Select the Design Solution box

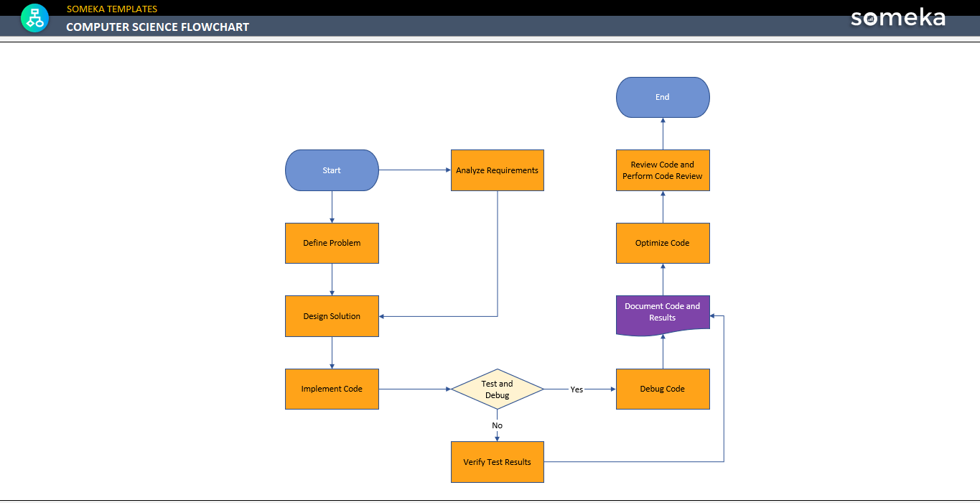click(x=332, y=316)
